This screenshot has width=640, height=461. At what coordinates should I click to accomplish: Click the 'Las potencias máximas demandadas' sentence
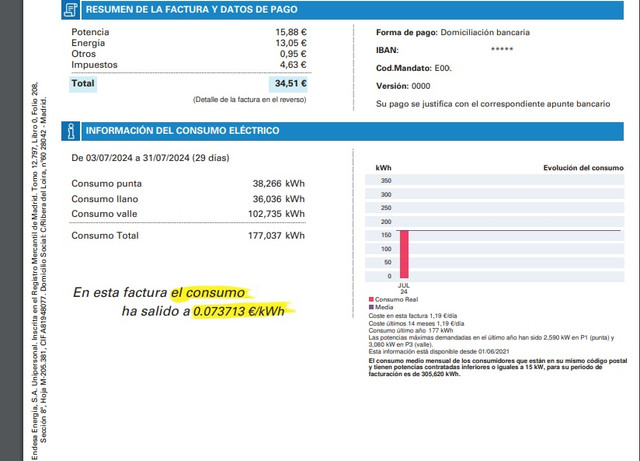coord(491,341)
